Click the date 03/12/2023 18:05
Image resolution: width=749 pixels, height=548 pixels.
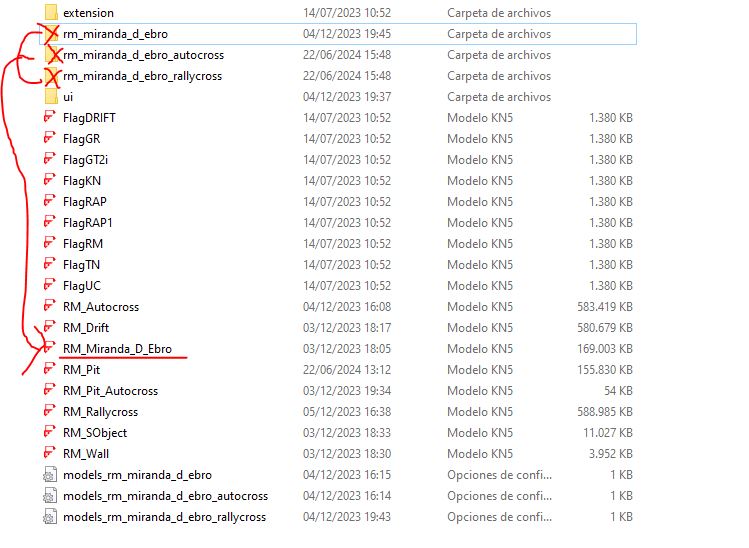(x=347, y=349)
